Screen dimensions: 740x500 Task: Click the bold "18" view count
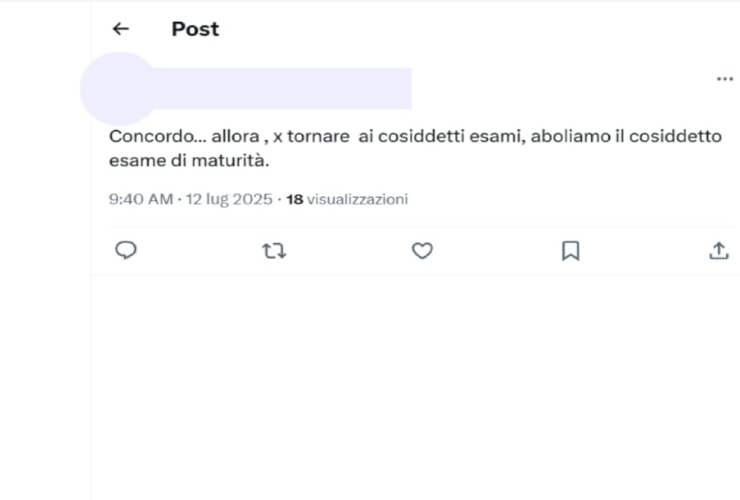coord(294,199)
